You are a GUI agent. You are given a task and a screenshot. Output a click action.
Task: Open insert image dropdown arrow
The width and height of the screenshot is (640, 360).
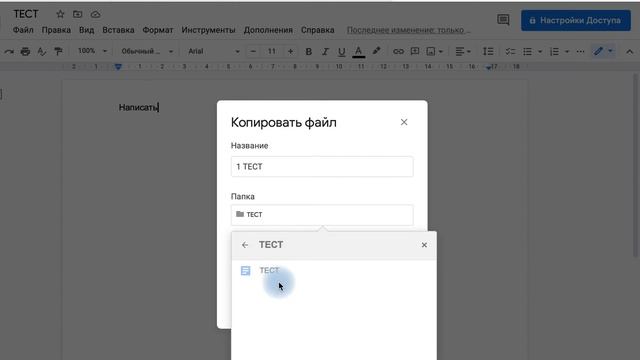pyautogui.click(x=441, y=52)
